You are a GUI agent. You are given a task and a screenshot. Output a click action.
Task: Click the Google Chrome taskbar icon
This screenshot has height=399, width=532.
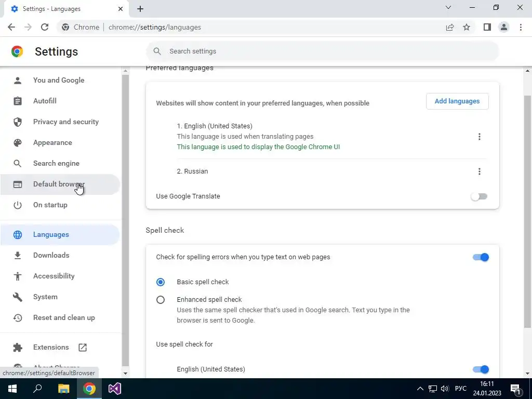[x=89, y=389]
